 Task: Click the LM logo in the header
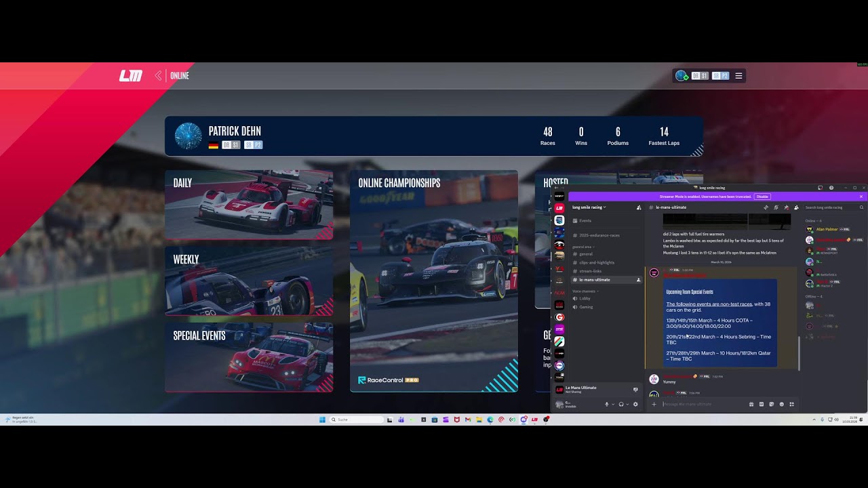tap(131, 76)
